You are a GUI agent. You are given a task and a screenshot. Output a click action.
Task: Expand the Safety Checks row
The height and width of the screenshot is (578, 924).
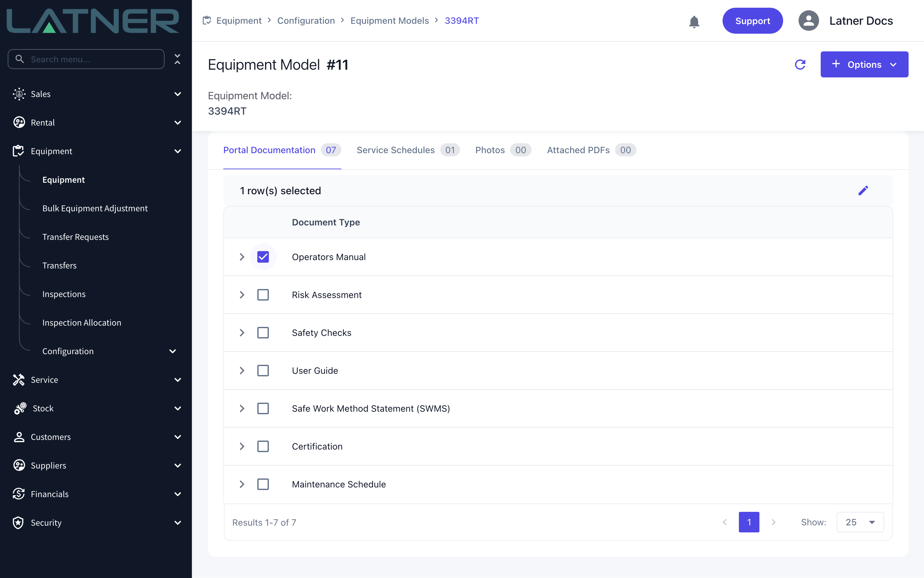point(242,333)
